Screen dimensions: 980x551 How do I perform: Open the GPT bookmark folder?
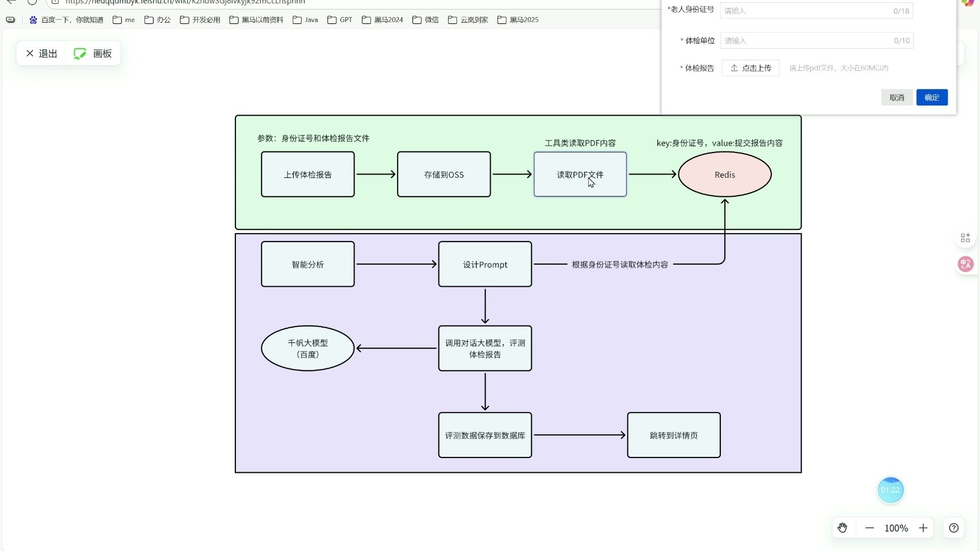point(340,20)
